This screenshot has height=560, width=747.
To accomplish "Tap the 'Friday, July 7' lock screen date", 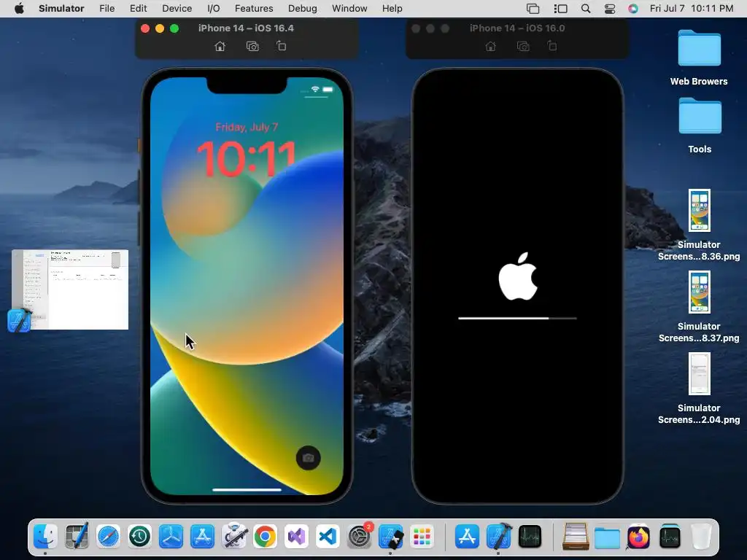I will [247, 127].
